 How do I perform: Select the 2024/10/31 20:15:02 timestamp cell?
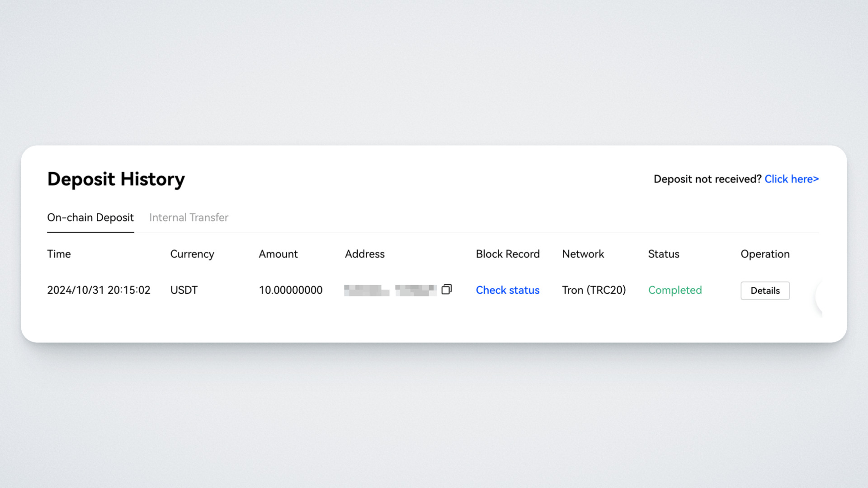tap(99, 290)
